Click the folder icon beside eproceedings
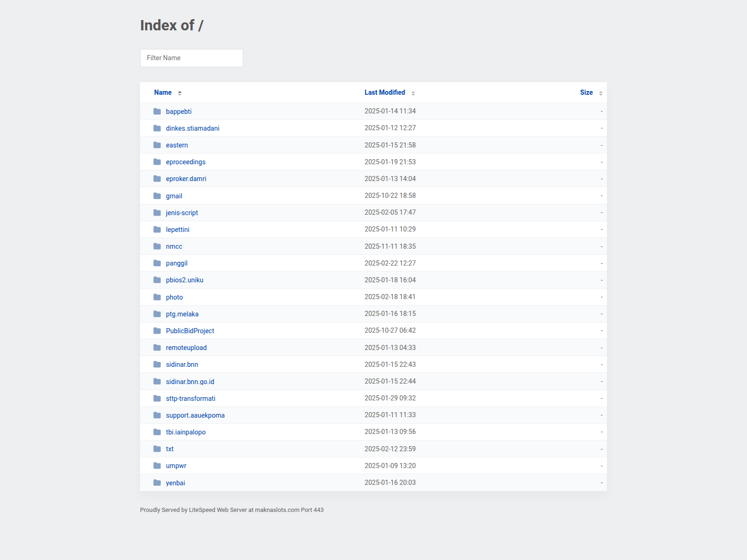This screenshot has height=560, width=747. pos(157,162)
